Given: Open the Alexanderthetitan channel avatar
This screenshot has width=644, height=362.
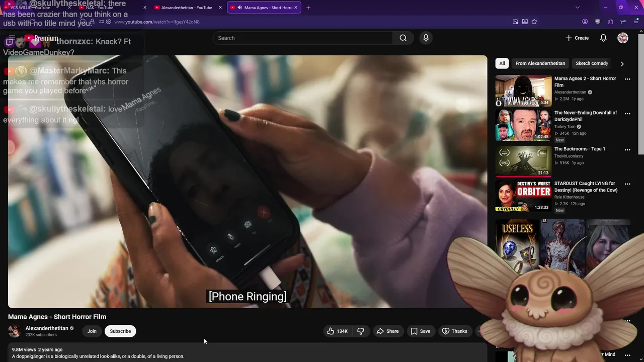Looking at the screenshot, I should (15, 331).
